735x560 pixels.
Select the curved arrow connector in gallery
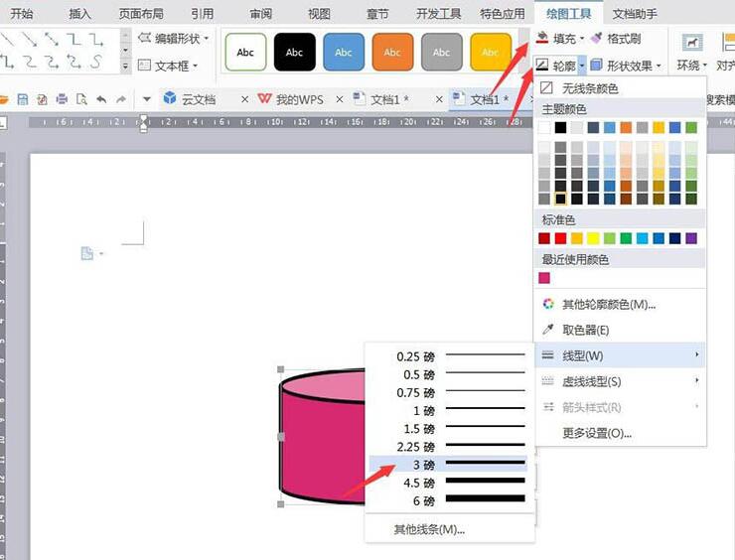pyautogui.click(x=52, y=62)
